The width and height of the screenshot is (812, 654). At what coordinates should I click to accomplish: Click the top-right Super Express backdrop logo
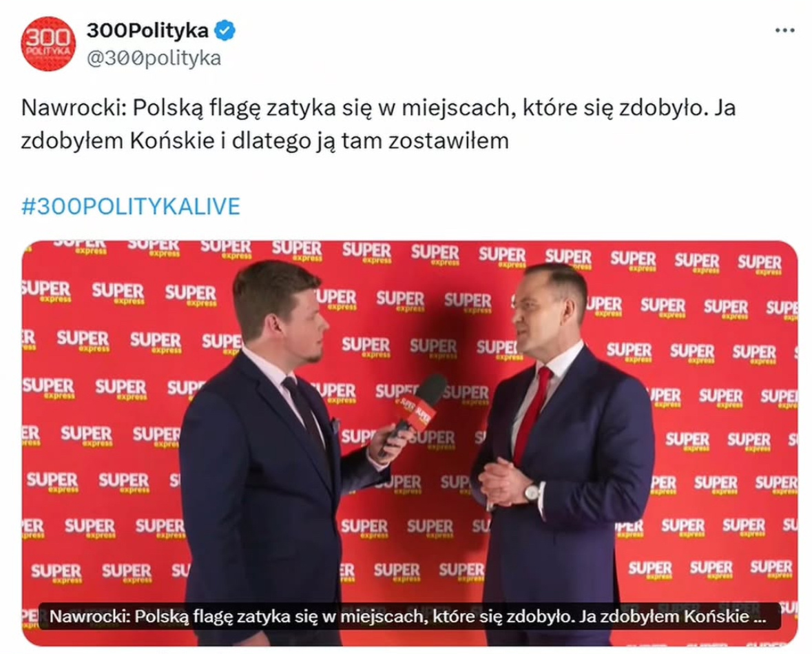[x=760, y=265]
